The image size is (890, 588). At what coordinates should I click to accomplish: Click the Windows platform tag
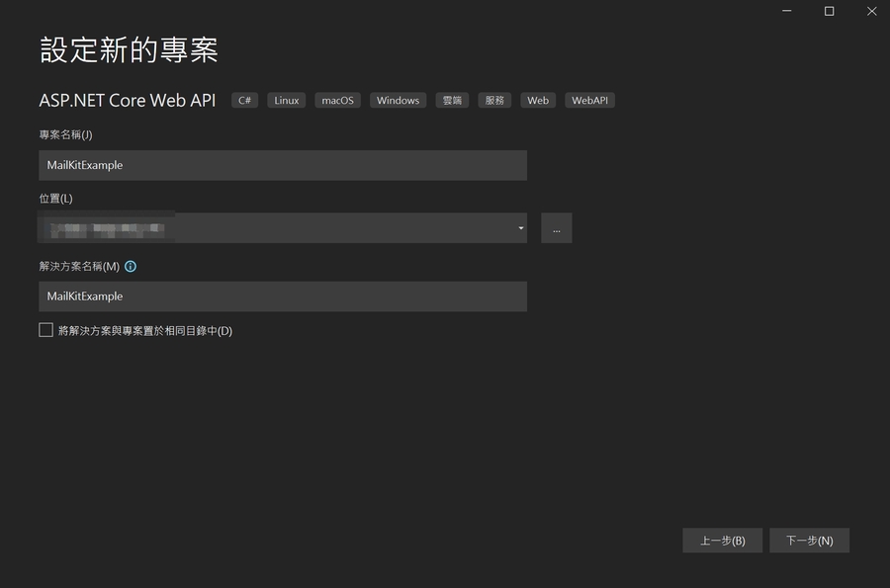397,100
